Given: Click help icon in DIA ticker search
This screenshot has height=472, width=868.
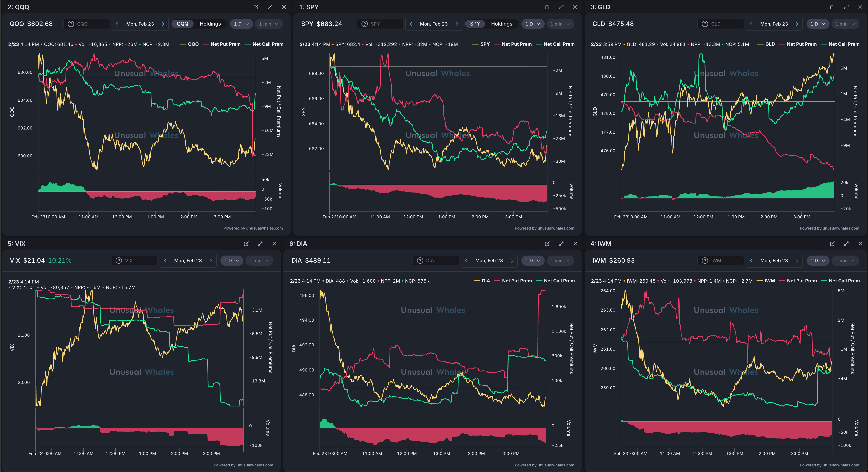Looking at the screenshot, I should [x=420, y=260].
